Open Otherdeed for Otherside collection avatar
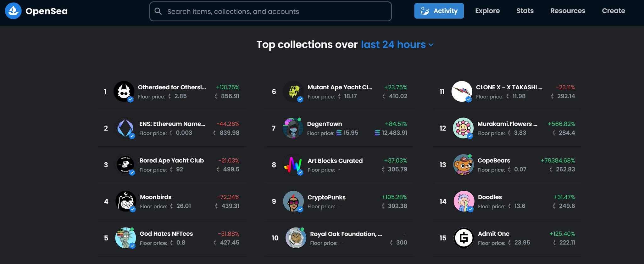Viewport: 644px width, 264px height. pos(124,91)
